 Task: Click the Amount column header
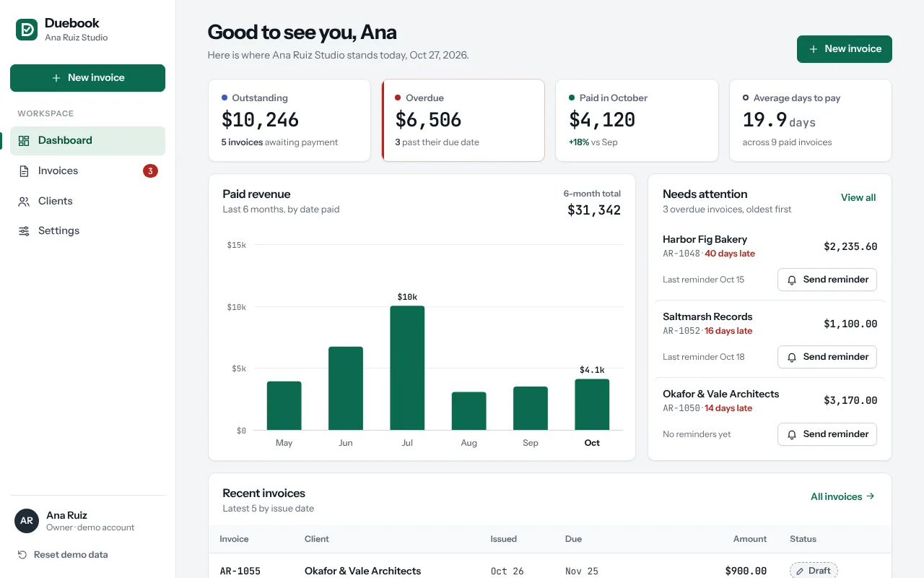[750, 539]
